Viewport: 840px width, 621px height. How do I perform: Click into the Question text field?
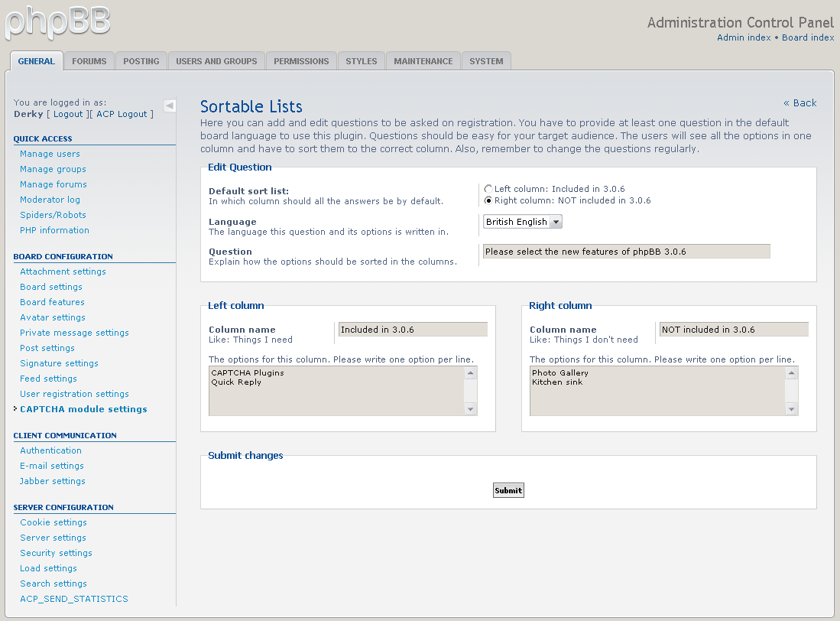626,252
